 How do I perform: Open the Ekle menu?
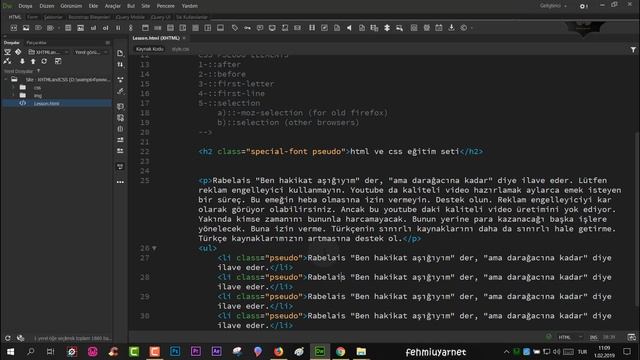point(93,6)
